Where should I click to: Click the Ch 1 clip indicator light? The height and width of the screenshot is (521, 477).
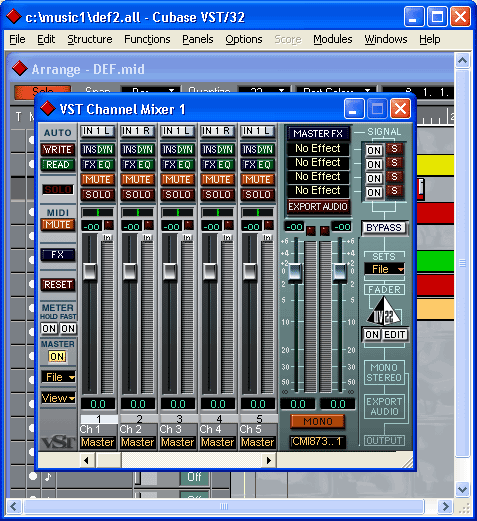(109, 225)
